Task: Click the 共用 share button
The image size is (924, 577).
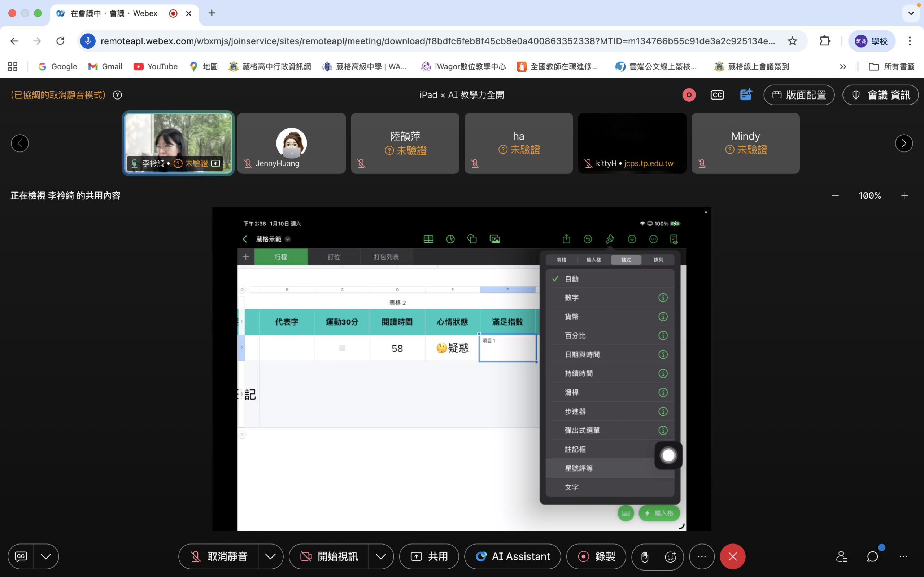Action: coord(429,557)
